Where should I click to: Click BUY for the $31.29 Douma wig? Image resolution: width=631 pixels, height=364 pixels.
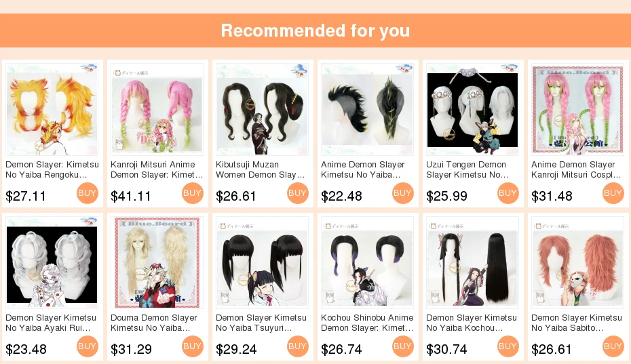point(193,346)
